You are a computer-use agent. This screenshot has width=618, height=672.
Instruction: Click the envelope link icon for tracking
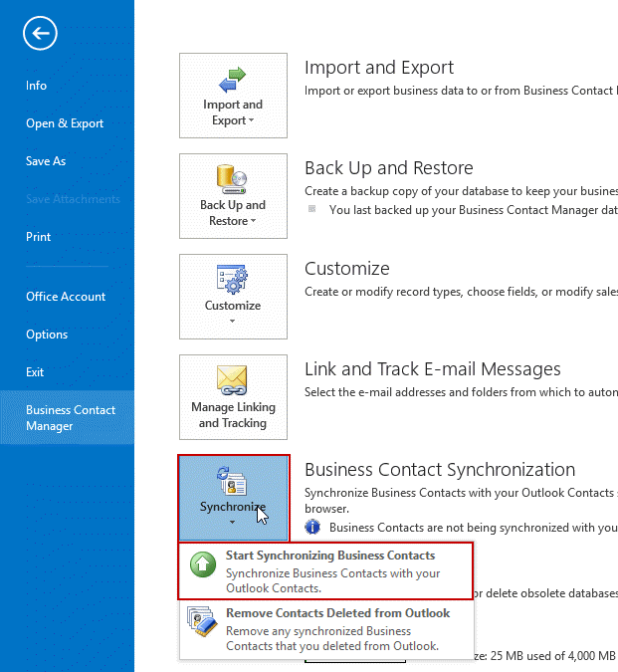pos(232,380)
